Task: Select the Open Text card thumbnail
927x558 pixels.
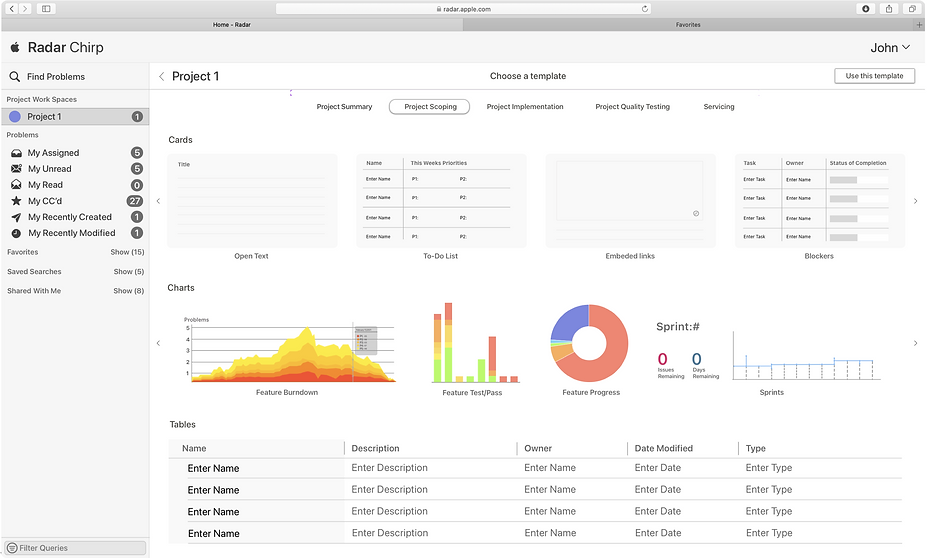Action: (x=252, y=201)
